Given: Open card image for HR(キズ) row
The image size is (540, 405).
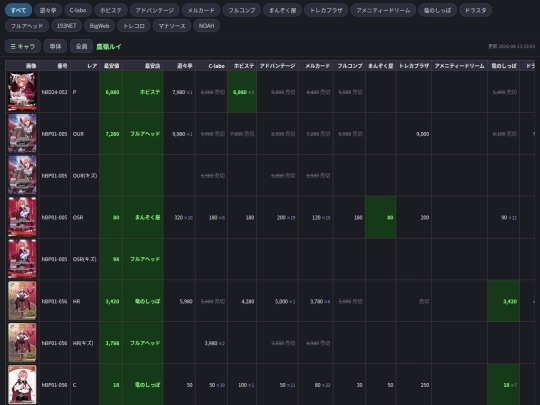Looking at the screenshot, I should point(22,342).
